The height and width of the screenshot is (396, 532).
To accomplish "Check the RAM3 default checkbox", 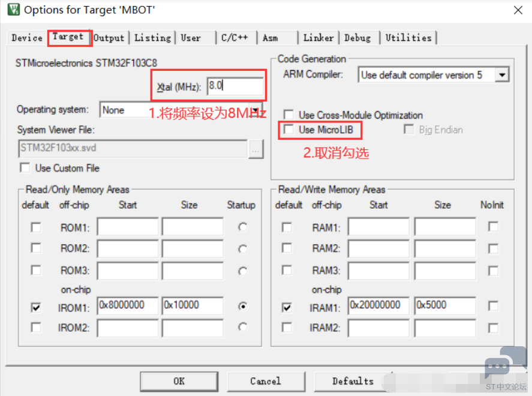I will pyautogui.click(x=287, y=270).
